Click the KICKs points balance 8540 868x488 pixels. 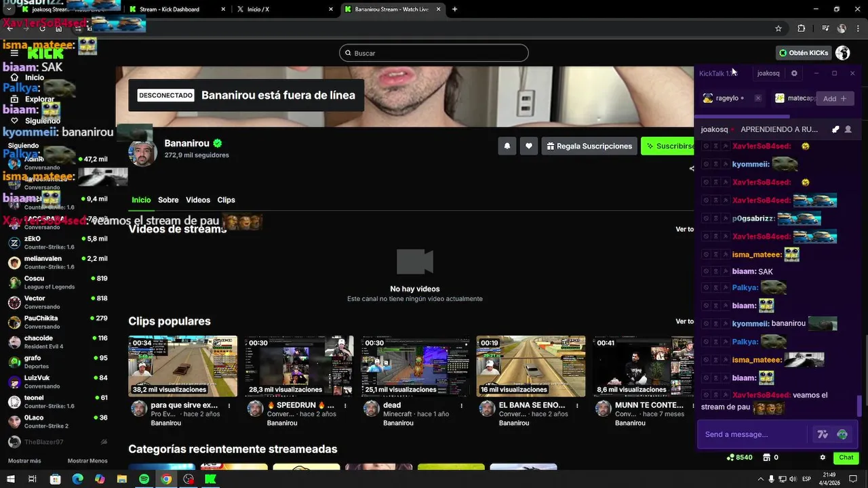739,457
